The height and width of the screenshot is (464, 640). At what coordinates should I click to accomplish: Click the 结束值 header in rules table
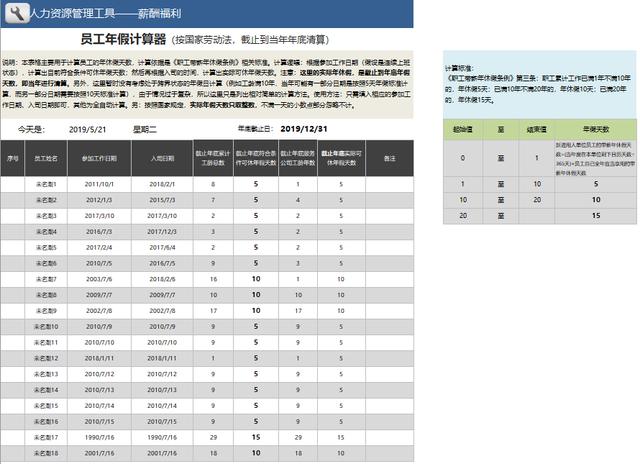tap(536, 129)
